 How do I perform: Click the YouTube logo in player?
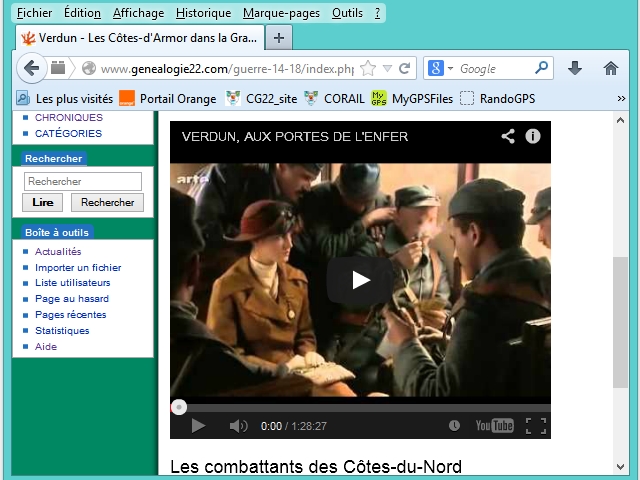(494, 426)
